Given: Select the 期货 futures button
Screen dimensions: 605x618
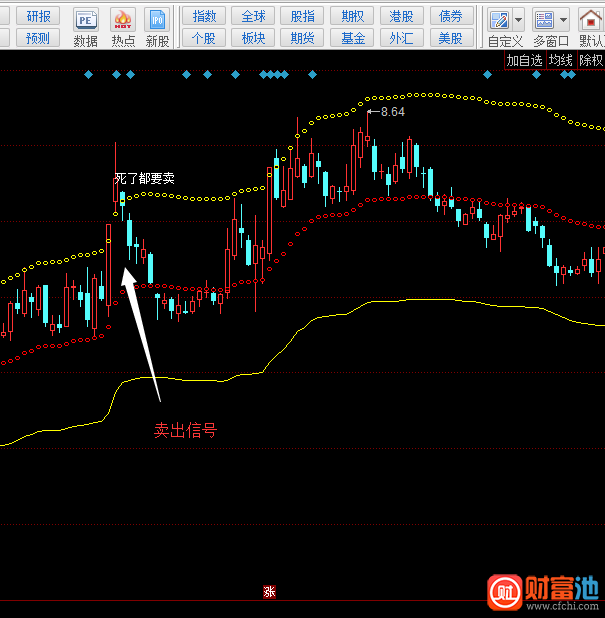Looking at the screenshot, I should tap(303, 39).
